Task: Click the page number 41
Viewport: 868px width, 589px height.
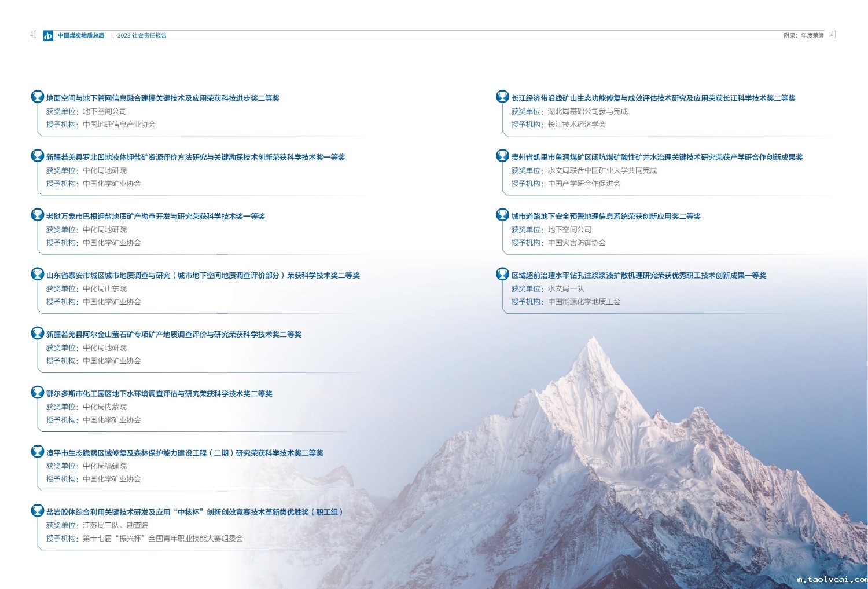Action: (833, 35)
